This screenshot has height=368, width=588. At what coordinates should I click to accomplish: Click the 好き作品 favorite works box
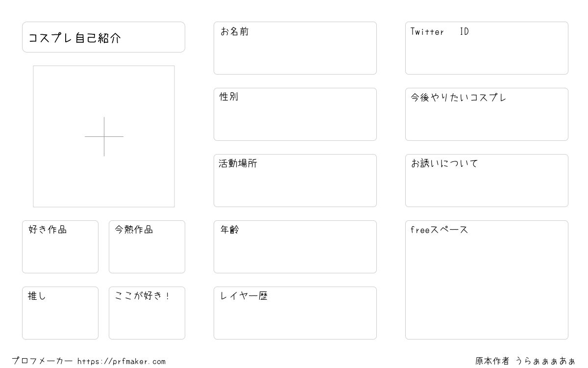tap(60, 247)
